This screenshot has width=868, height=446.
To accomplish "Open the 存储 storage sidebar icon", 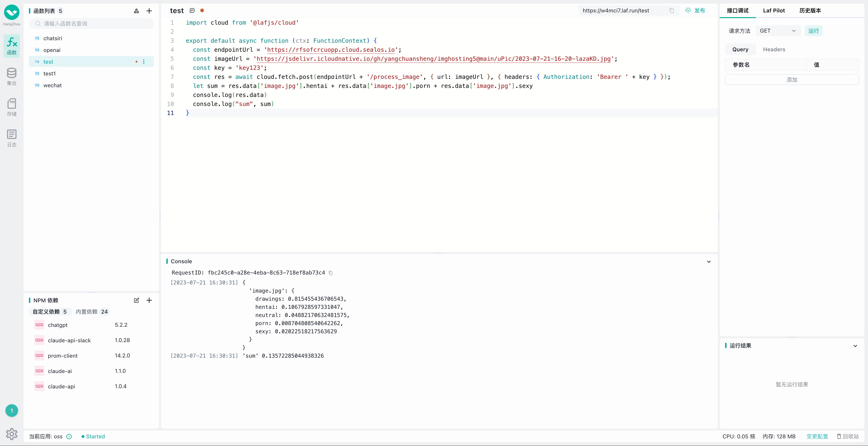I will point(12,107).
